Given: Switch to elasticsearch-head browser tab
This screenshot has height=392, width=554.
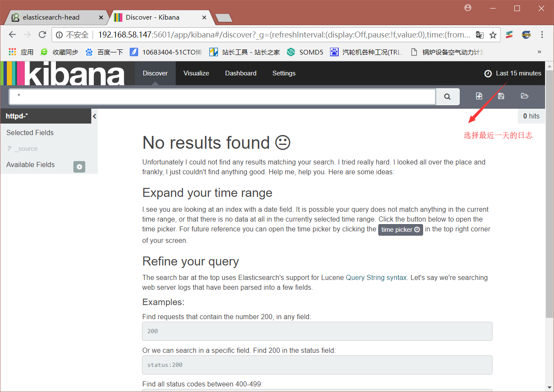Looking at the screenshot, I should pyautogui.click(x=55, y=17).
